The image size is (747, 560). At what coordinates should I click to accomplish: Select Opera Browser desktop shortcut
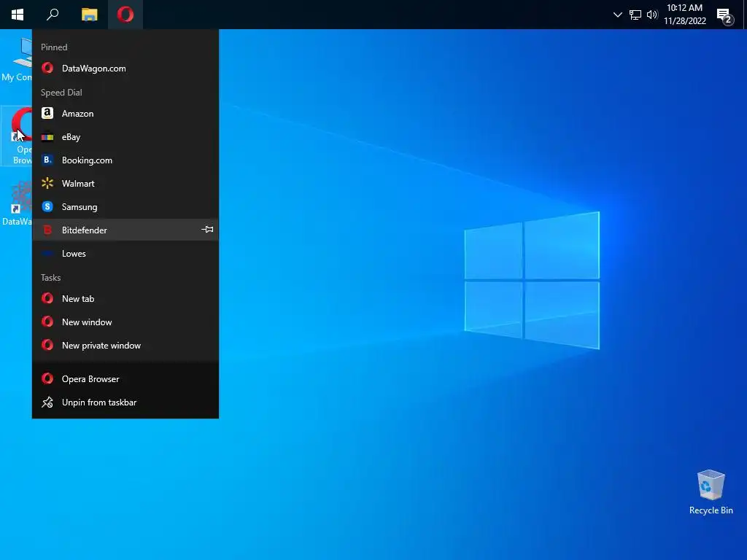pos(17,136)
